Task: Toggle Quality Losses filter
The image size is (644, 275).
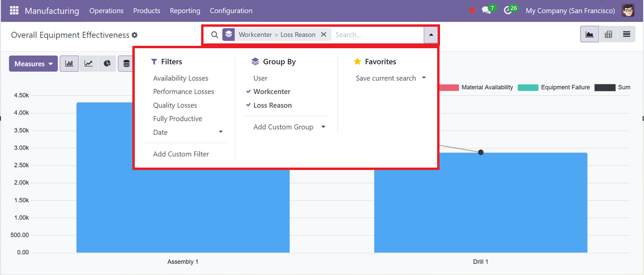Action: tap(175, 106)
